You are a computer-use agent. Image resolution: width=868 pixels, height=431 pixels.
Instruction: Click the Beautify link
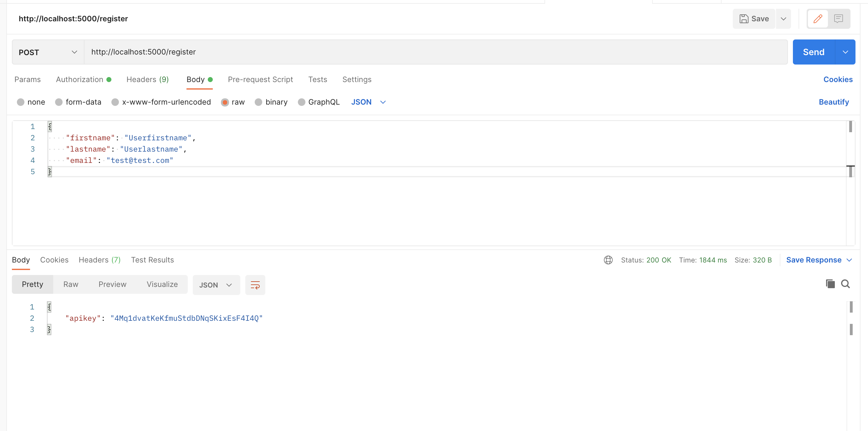tap(834, 102)
